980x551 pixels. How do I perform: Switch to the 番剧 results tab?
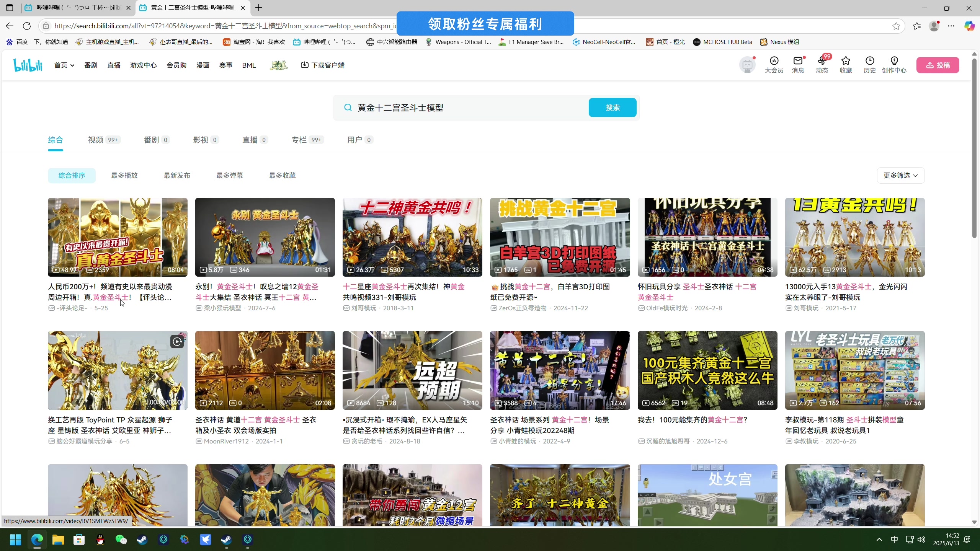(156, 140)
